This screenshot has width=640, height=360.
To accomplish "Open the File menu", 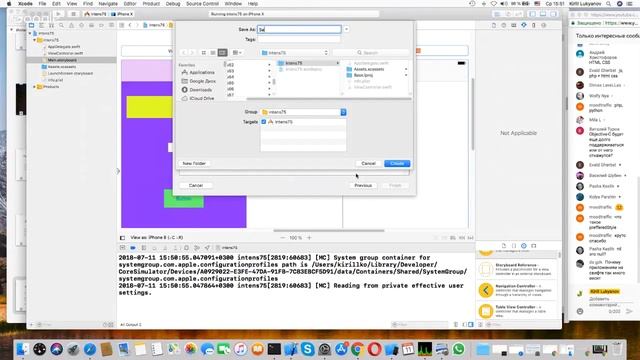I will tap(42, 4).
